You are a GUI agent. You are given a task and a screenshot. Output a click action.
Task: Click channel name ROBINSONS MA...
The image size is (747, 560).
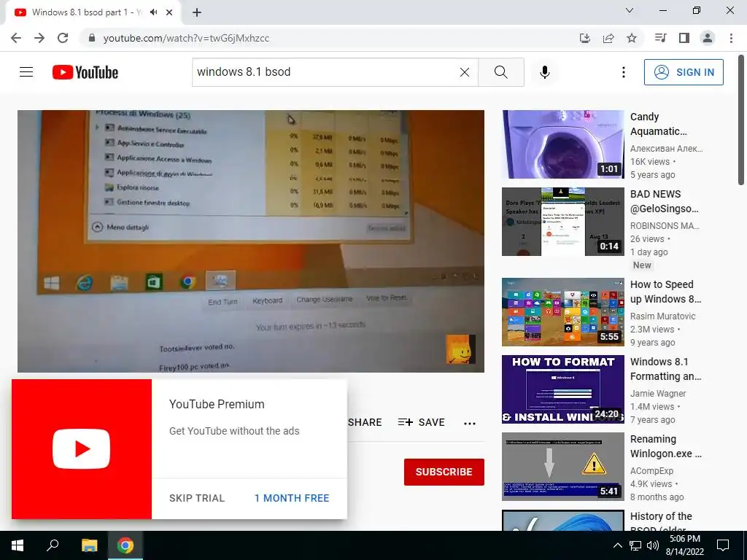pyautogui.click(x=665, y=226)
